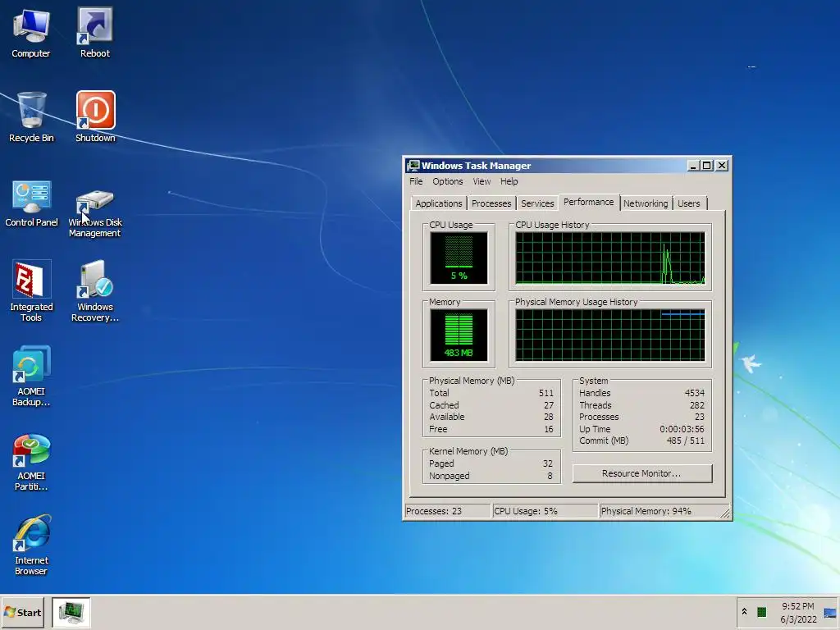Maximize the Task Manager window

click(706, 166)
